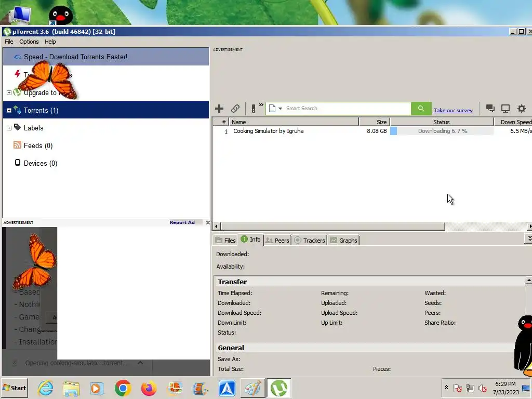The width and height of the screenshot is (532, 399).
Task: Open the movie maker film taskbar icon
Action: (x=201, y=388)
